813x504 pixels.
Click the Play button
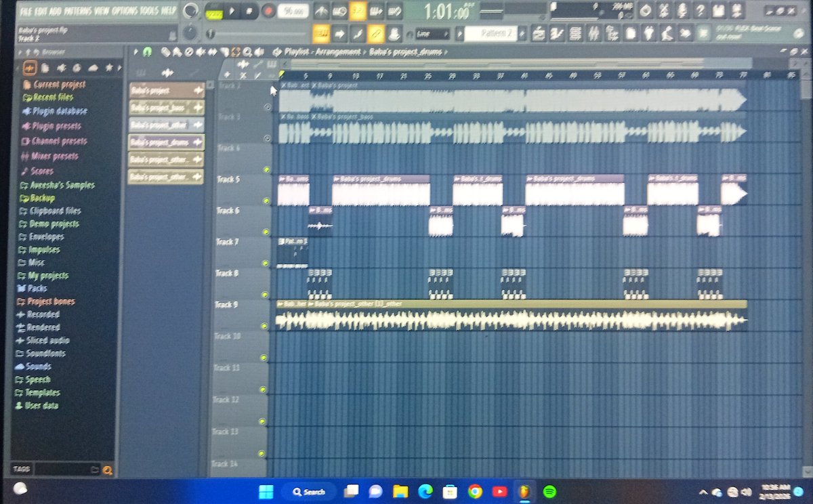pyautogui.click(x=232, y=12)
